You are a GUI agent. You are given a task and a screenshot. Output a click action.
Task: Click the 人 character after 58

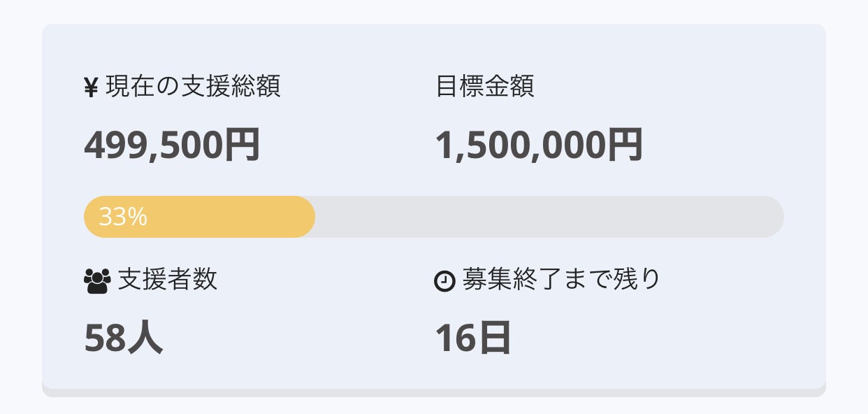[145, 338]
